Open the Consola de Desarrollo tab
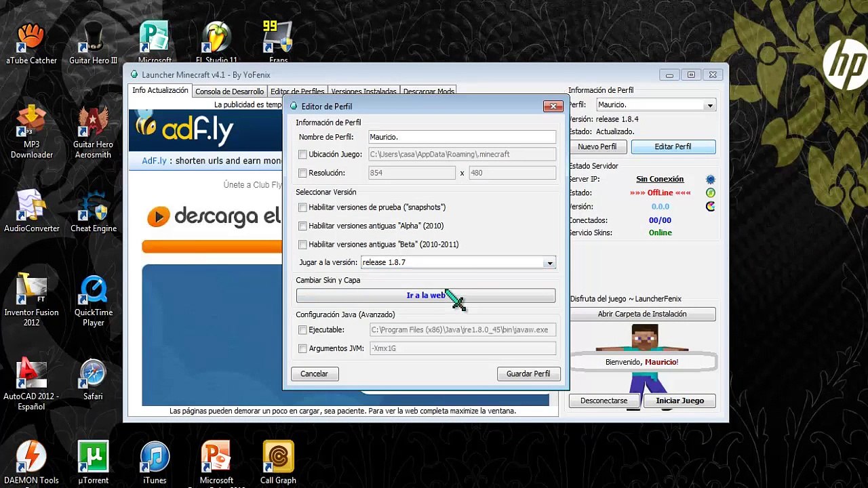Screen dimensions: 868x488 (x=229, y=91)
